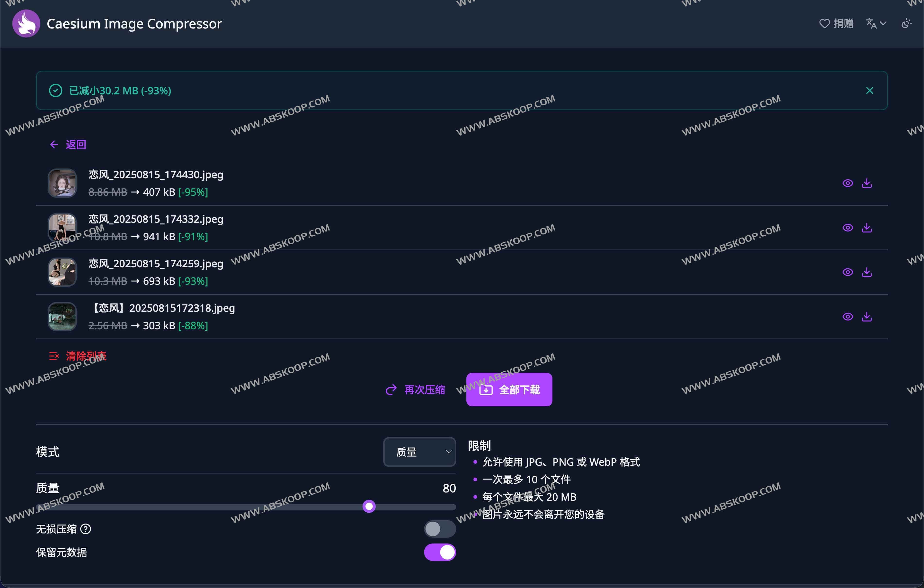
Task: Open the 模式 quality mode dropdown
Action: [x=419, y=452]
